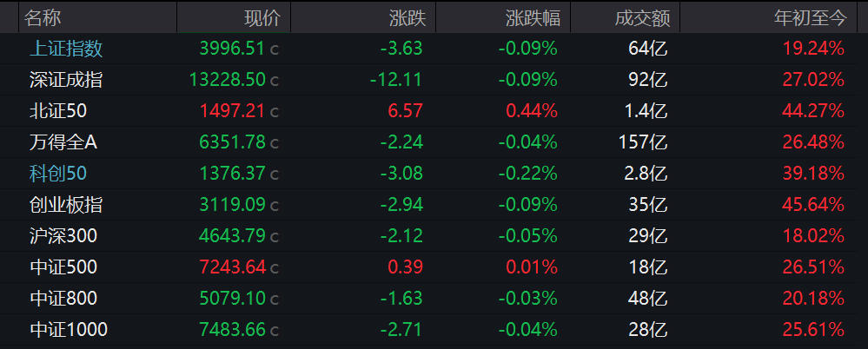Sort by the 涨跌幅 column header
The height and width of the screenshot is (349, 868).
pos(533,18)
